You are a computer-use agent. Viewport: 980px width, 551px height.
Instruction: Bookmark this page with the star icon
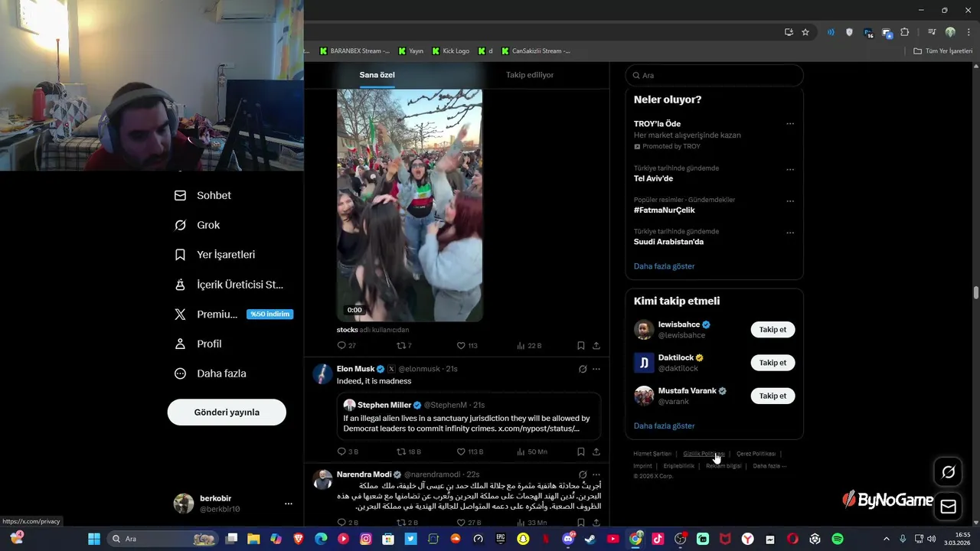click(805, 32)
